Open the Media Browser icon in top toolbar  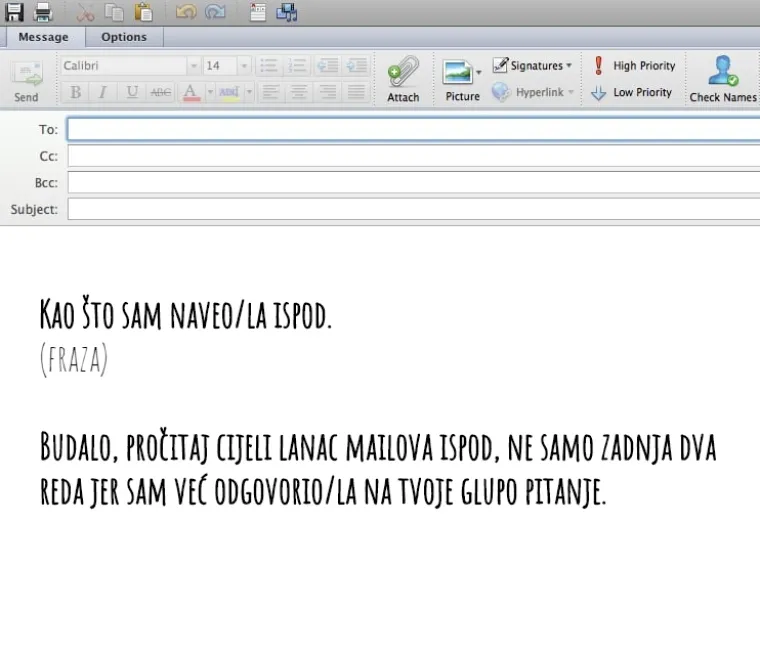click(287, 12)
